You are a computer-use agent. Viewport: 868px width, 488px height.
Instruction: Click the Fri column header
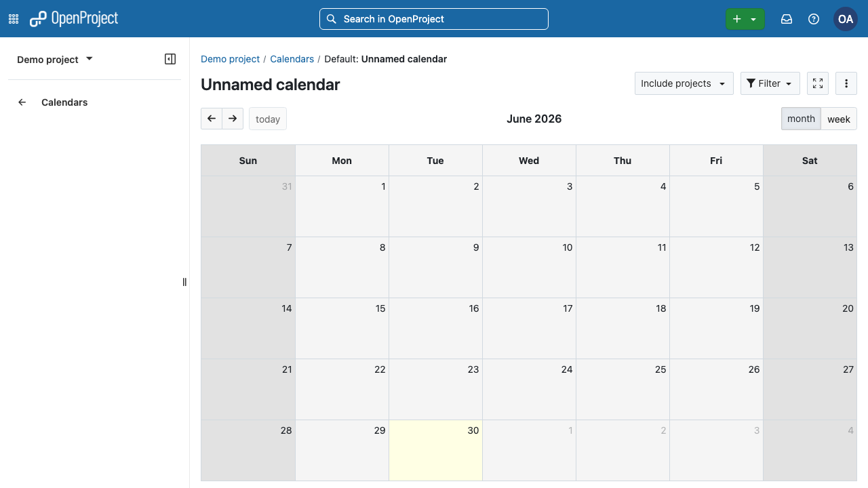716,161
